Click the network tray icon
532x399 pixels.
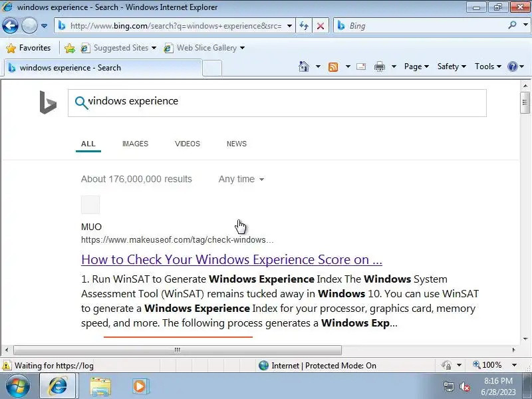448,386
